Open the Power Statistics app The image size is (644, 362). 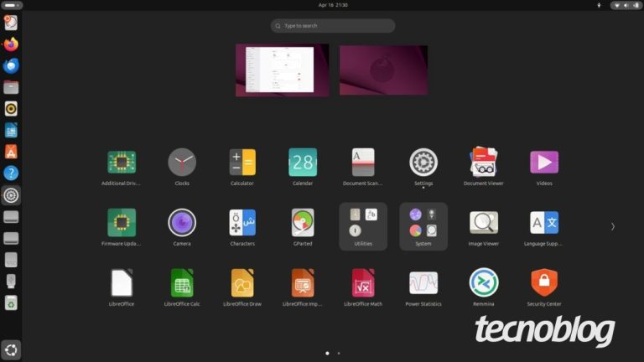point(423,283)
